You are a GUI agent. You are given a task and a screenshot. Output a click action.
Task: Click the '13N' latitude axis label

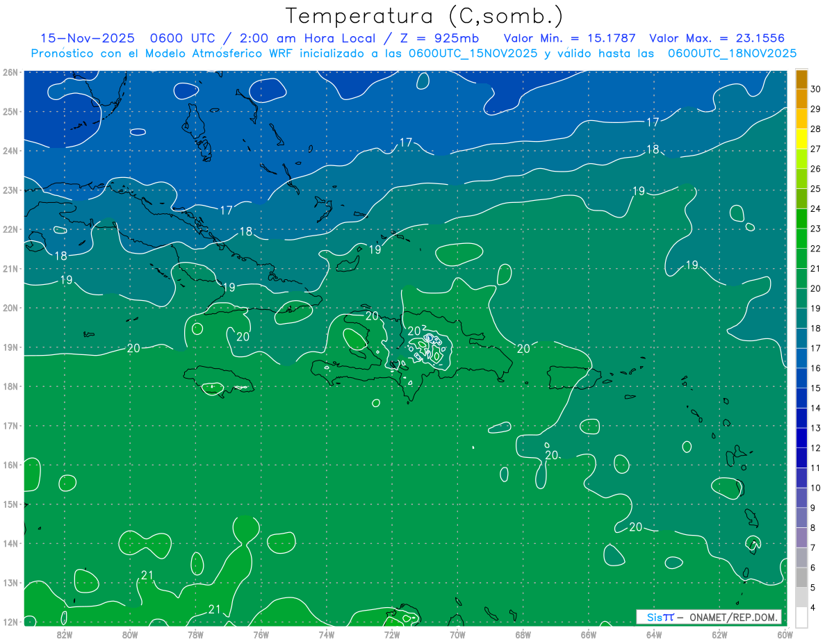point(10,582)
